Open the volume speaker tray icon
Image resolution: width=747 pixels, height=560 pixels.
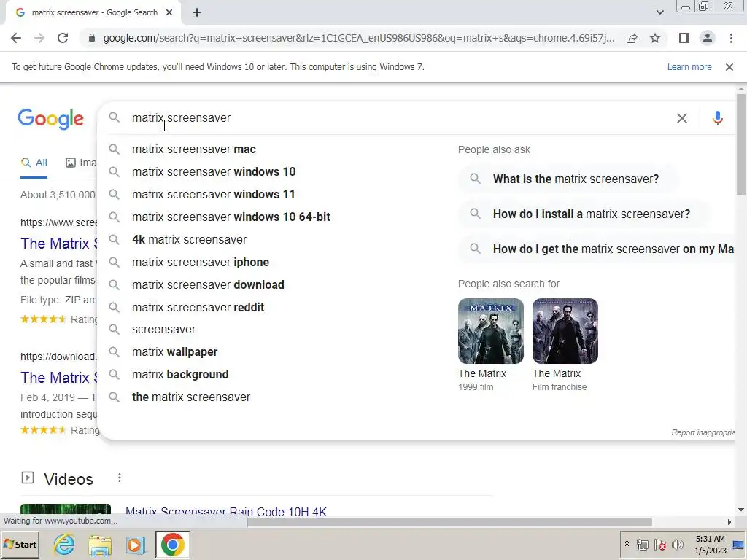677,545
